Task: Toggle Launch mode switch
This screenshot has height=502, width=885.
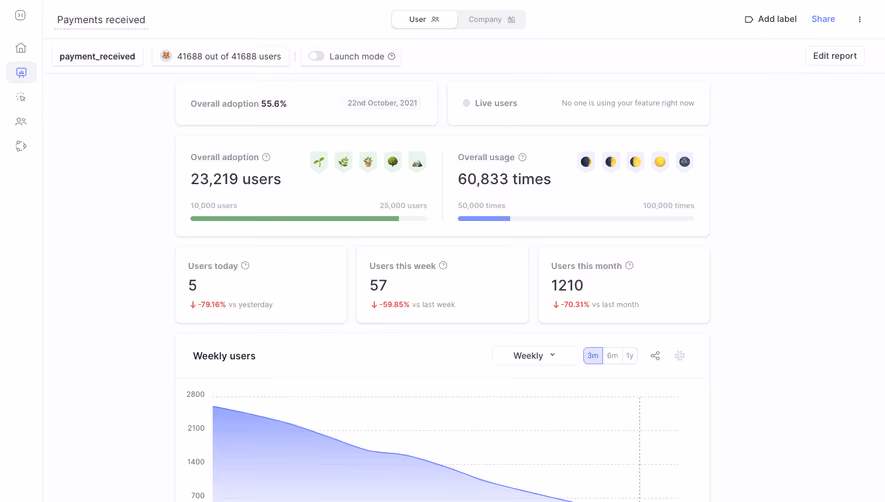Action: point(316,56)
